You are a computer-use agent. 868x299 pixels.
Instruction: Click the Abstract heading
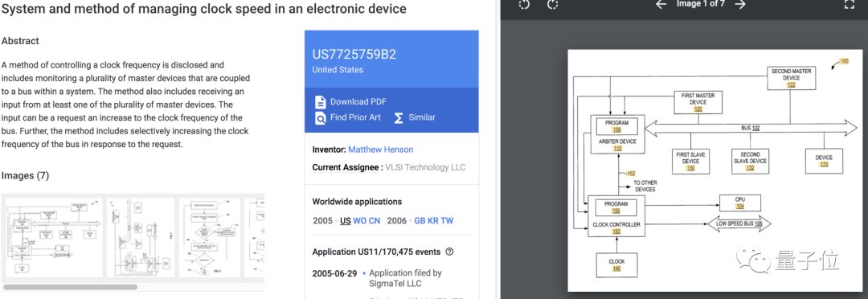(x=20, y=42)
